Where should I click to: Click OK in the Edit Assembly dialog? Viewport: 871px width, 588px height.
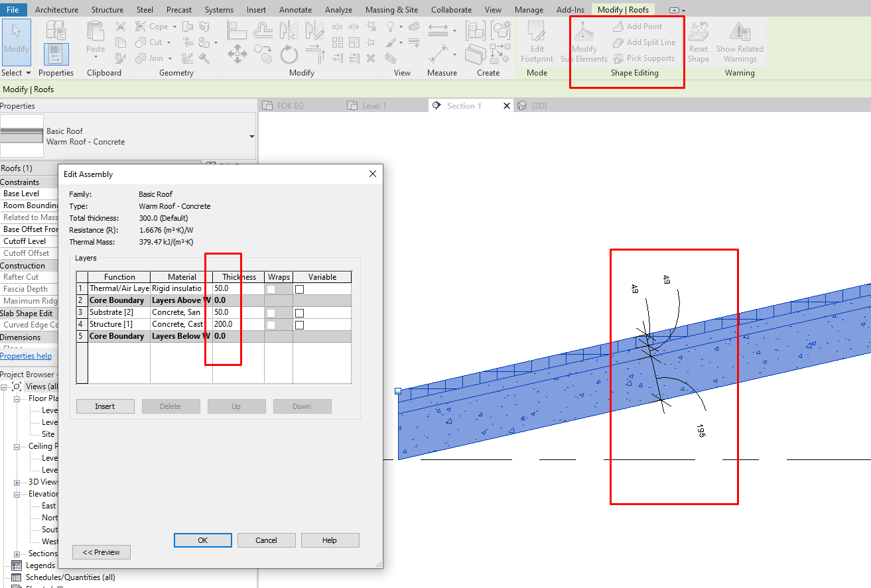click(x=202, y=540)
